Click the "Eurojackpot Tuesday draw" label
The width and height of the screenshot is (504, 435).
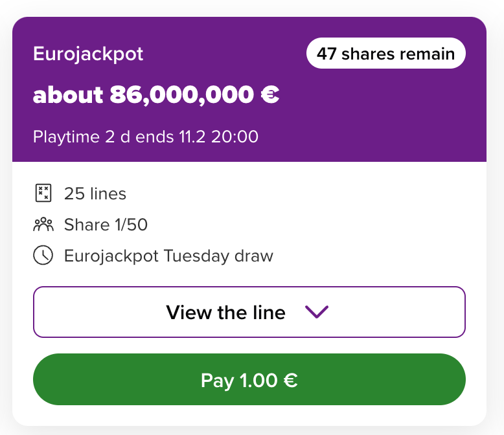[168, 256]
